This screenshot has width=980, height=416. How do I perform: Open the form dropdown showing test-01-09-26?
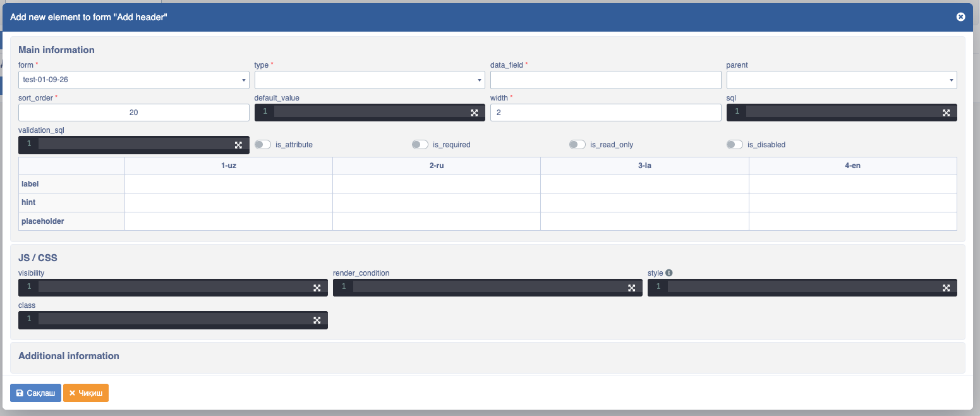pyautogui.click(x=134, y=80)
